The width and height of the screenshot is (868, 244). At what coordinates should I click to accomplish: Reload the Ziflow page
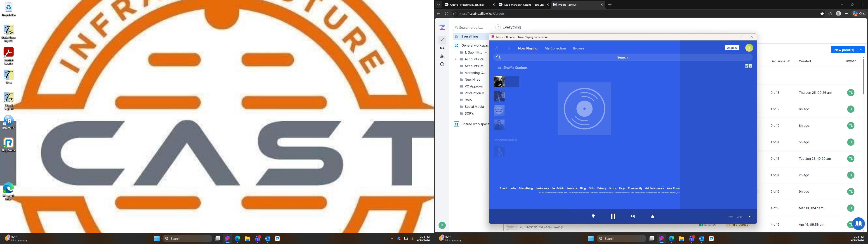click(446, 14)
